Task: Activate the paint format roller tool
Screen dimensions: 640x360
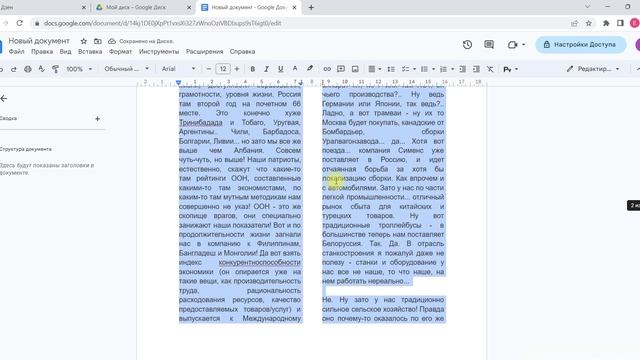Action: [56, 69]
